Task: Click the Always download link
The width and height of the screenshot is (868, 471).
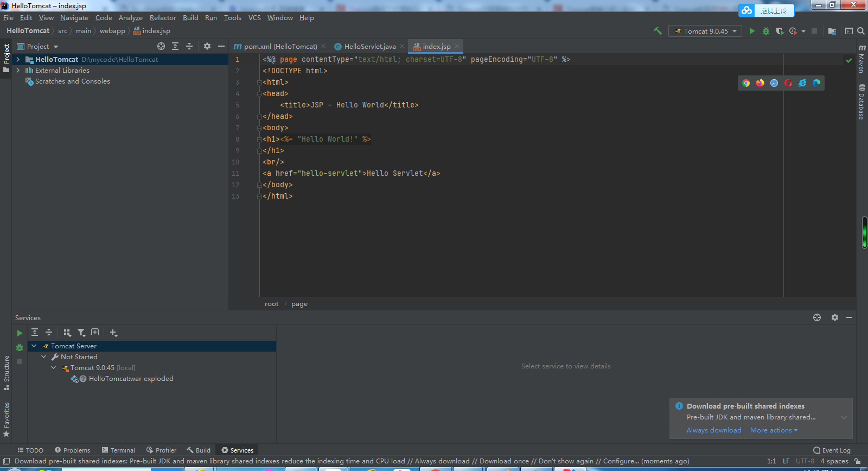Action: point(713,430)
